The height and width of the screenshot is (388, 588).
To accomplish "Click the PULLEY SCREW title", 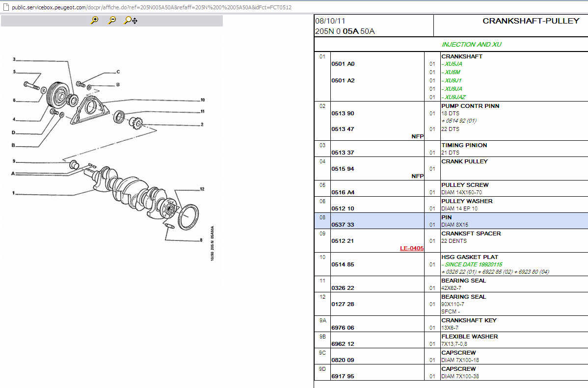I will point(465,185).
